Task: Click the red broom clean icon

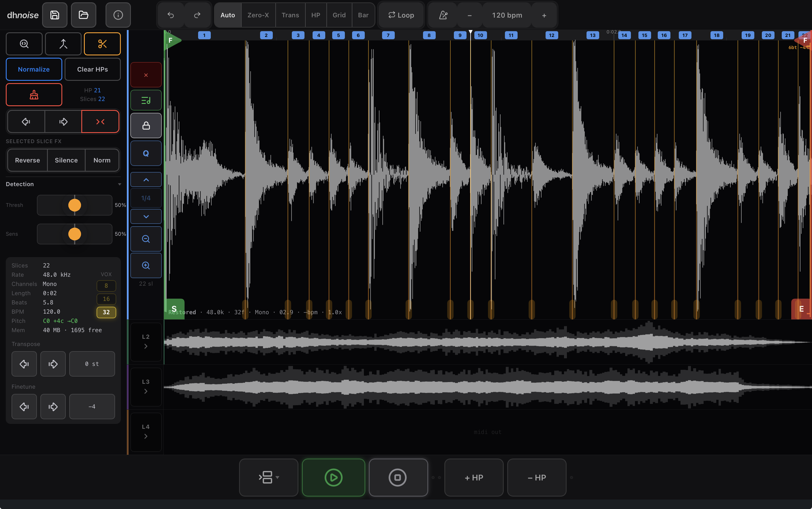Action: click(x=34, y=95)
